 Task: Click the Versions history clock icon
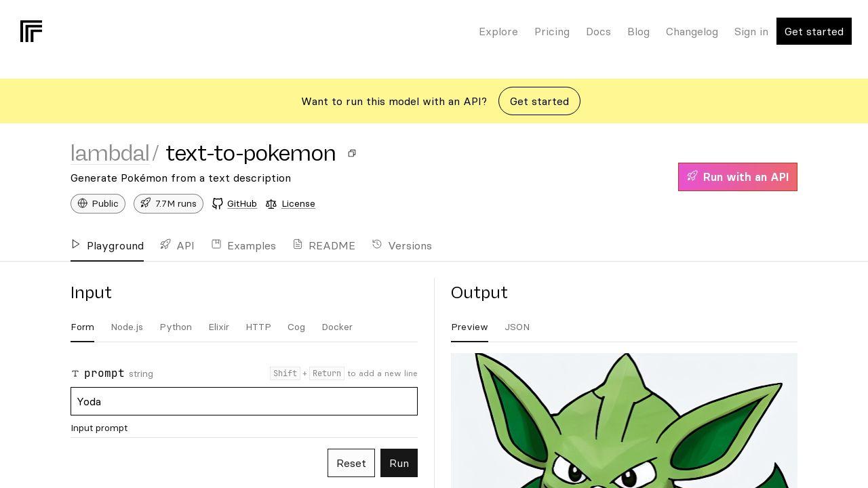(377, 244)
